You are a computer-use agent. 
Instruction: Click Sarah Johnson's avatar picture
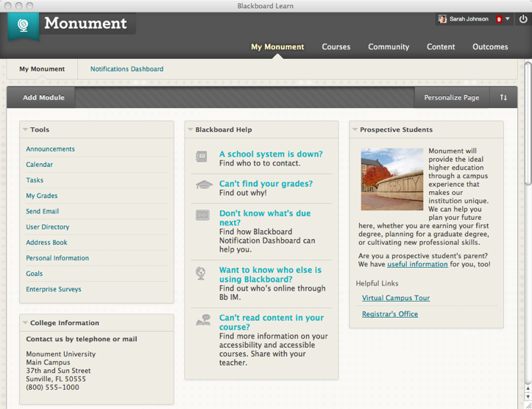click(x=442, y=19)
